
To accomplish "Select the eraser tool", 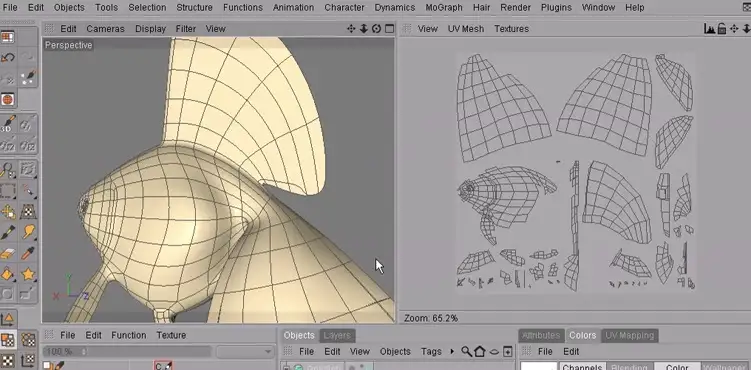I will click(x=8, y=253).
